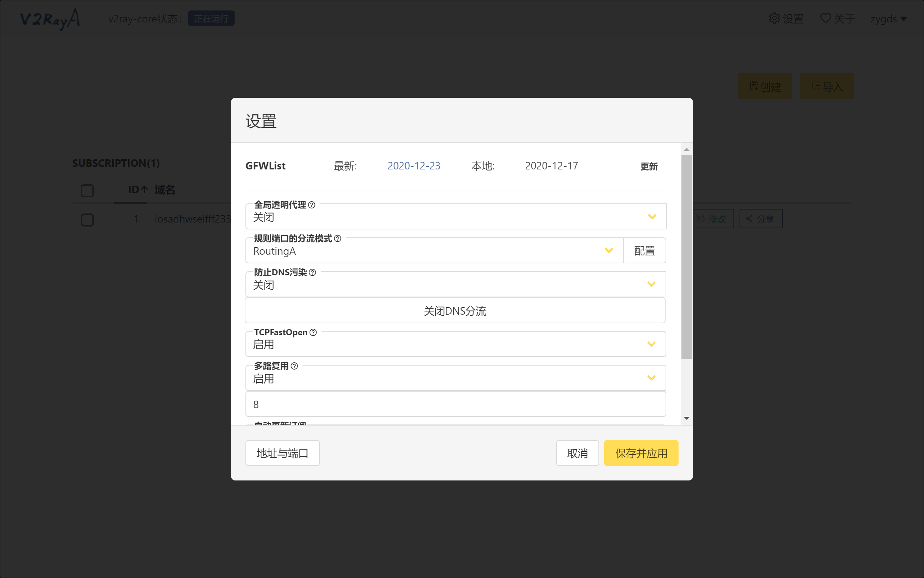Click the 修改 button in subscription row
924x578 pixels.
click(713, 219)
